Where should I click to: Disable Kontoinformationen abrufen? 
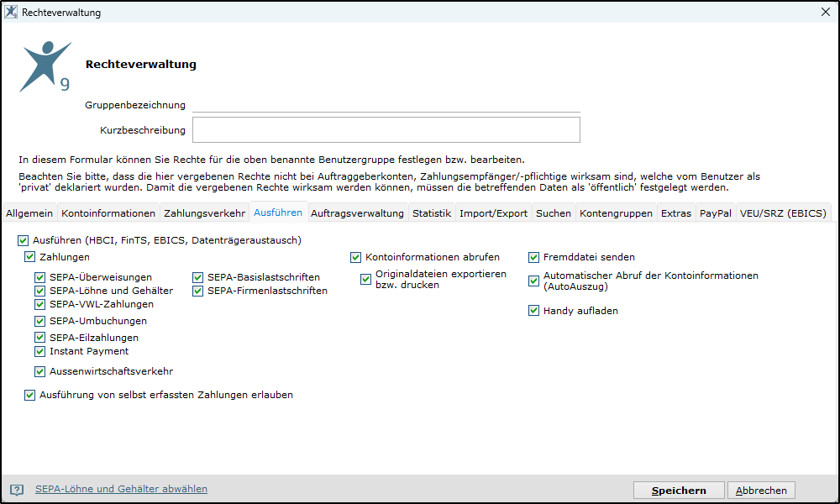point(355,258)
